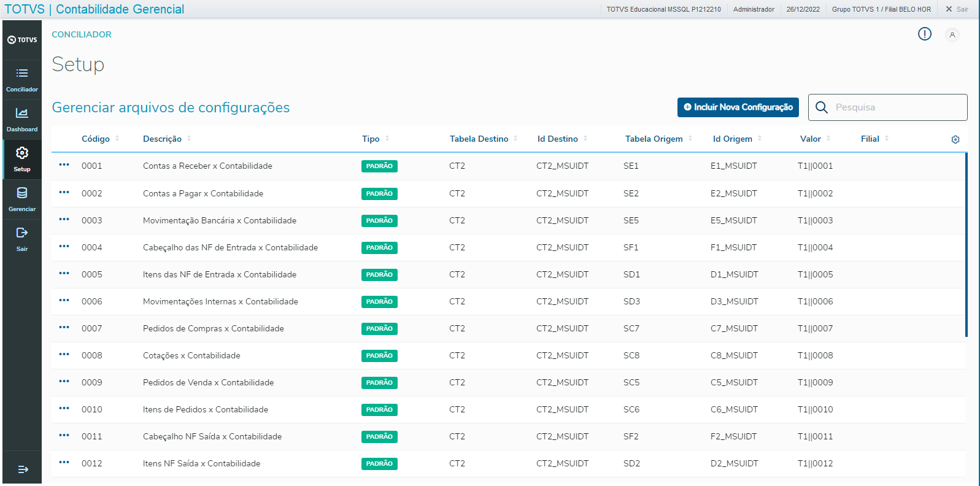Expand actions for configuration 0010
This screenshot has width=980, height=486.
[x=64, y=409]
